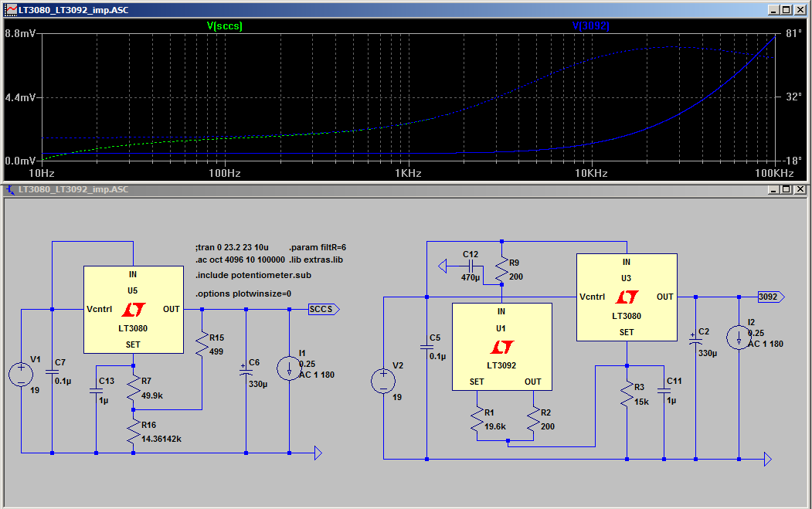Select capacitor C7 symbol

point(53,372)
